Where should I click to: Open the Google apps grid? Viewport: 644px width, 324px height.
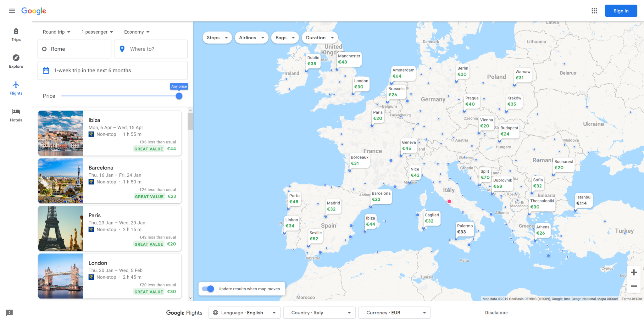[594, 11]
